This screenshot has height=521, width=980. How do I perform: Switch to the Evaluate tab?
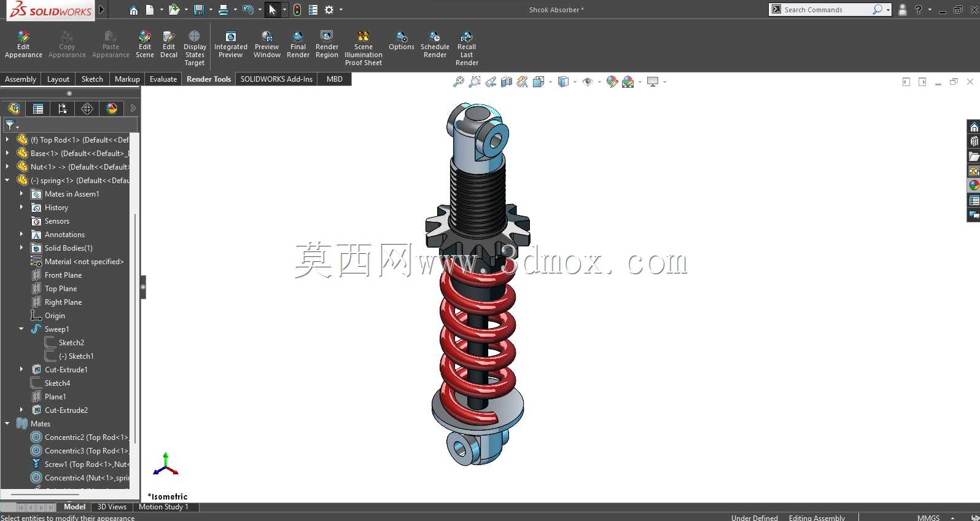point(163,79)
